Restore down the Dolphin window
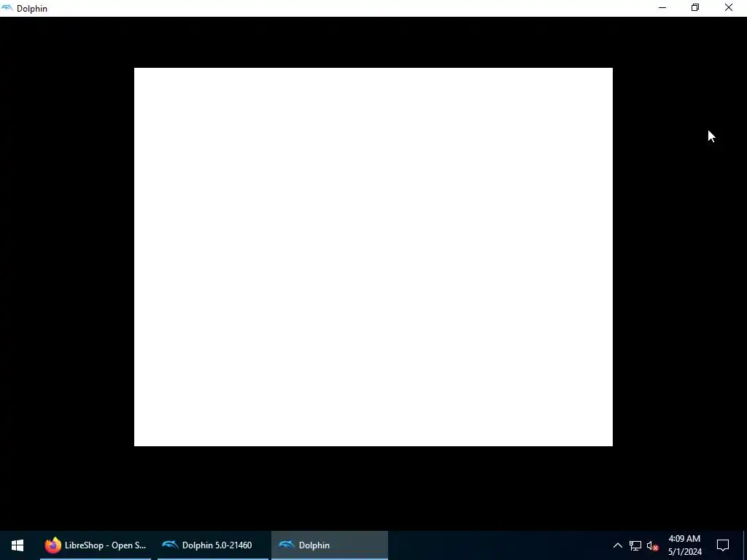 [695, 8]
